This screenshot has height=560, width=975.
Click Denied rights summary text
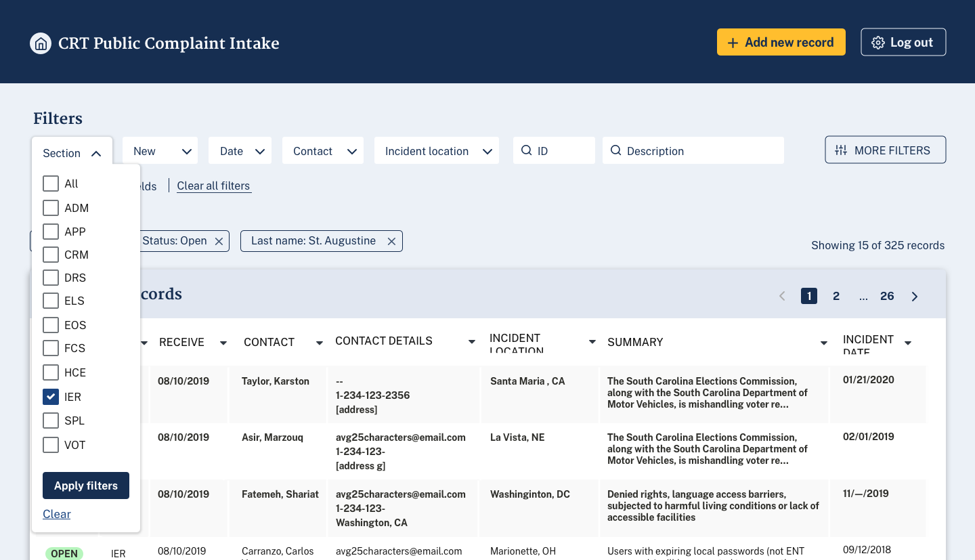(713, 506)
